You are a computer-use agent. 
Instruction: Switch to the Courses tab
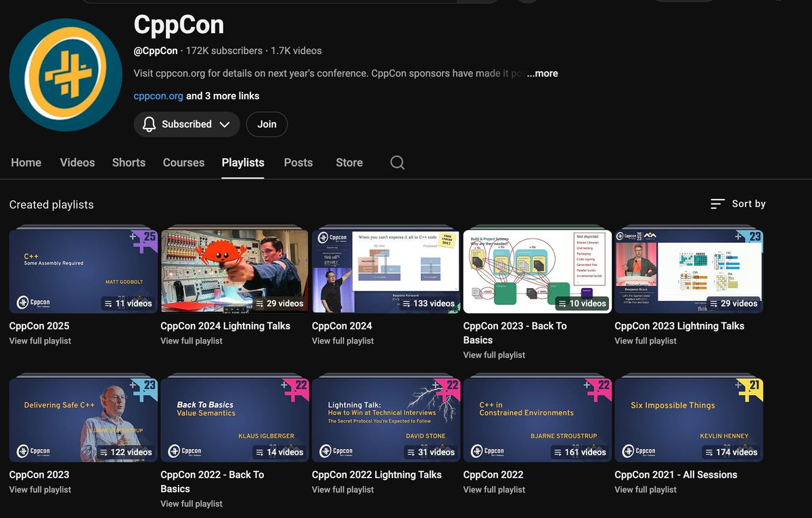183,162
